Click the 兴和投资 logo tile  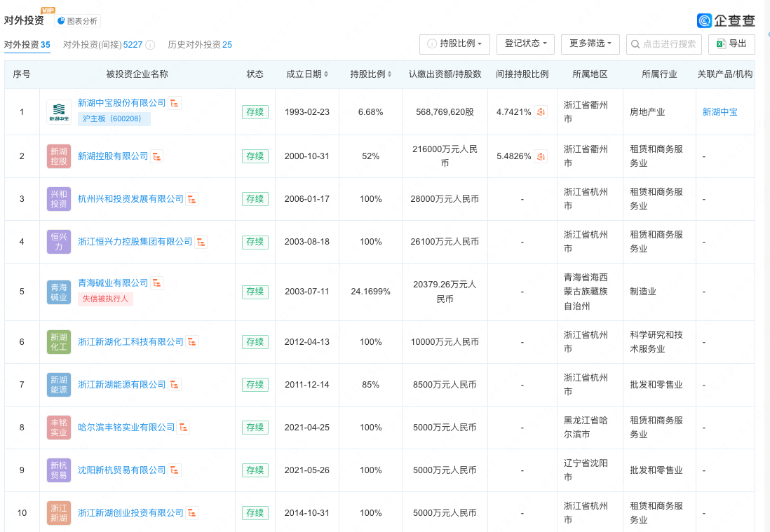[59, 199]
